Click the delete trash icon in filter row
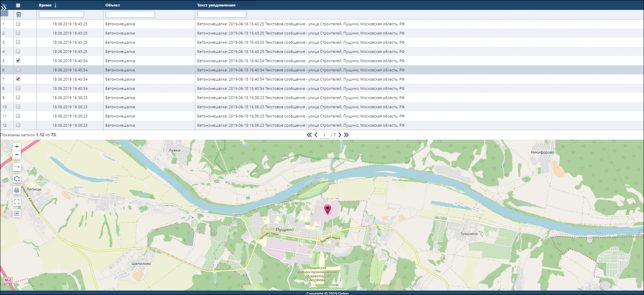Image resolution: width=644 pixels, height=295 pixels. pyautogui.click(x=18, y=15)
